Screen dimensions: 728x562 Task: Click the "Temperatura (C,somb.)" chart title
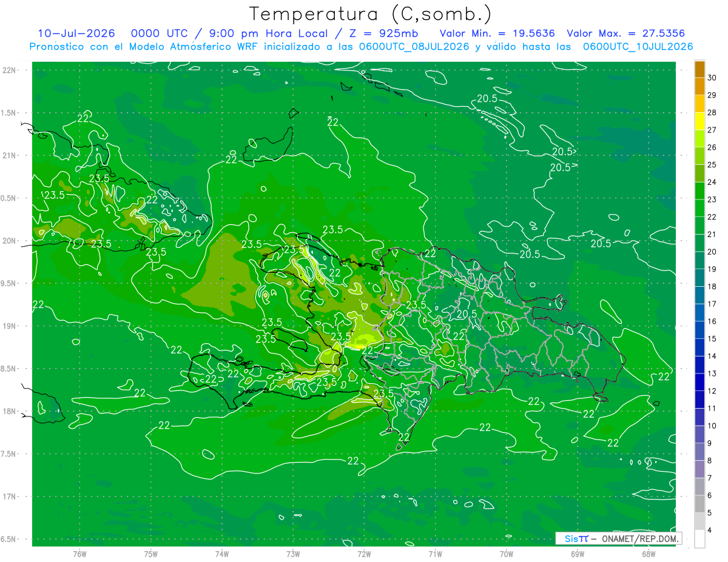(371, 14)
